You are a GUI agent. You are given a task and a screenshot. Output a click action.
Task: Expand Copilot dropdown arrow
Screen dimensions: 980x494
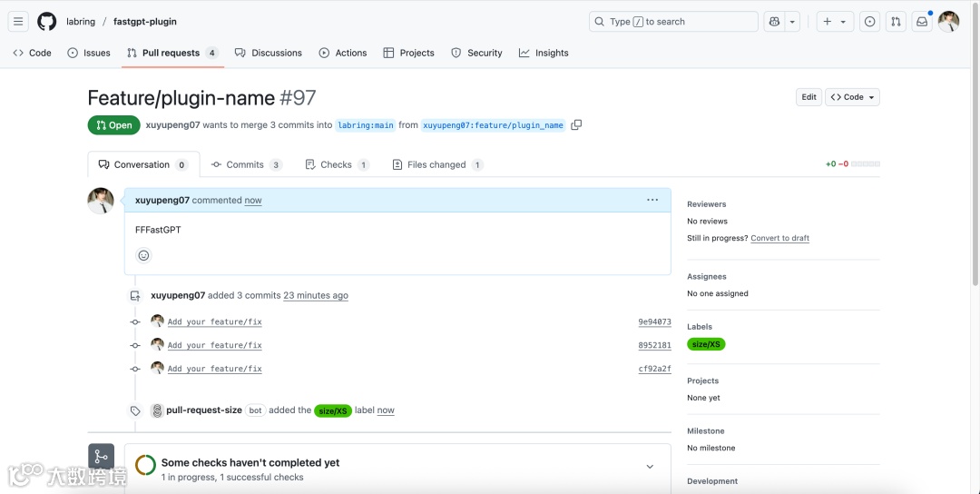pyautogui.click(x=792, y=21)
